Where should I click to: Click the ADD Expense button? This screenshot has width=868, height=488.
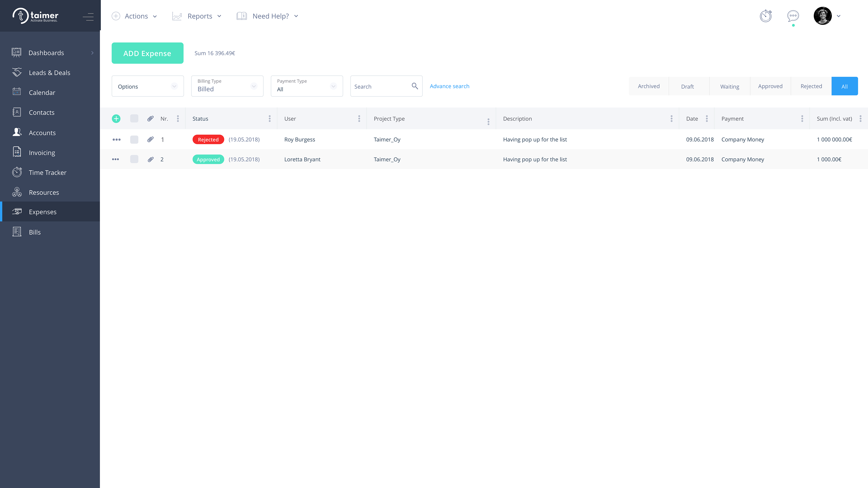148,53
